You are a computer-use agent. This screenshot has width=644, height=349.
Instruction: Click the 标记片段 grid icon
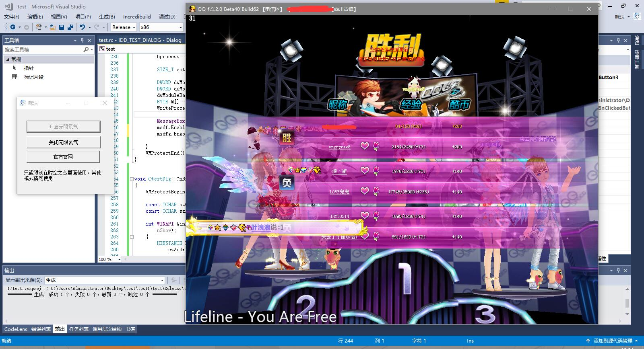point(15,77)
